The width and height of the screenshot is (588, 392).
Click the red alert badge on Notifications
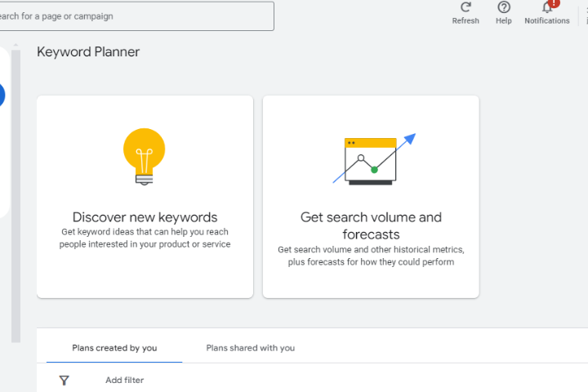pyautogui.click(x=555, y=2)
